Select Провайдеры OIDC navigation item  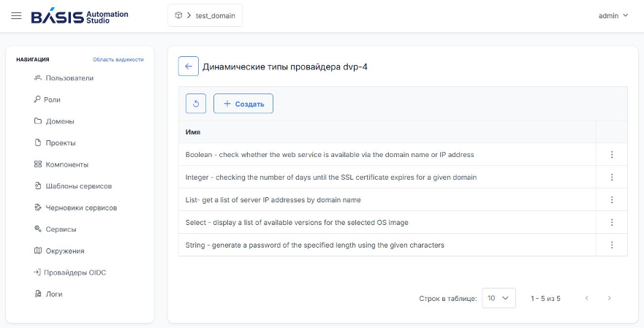[70, 272]
